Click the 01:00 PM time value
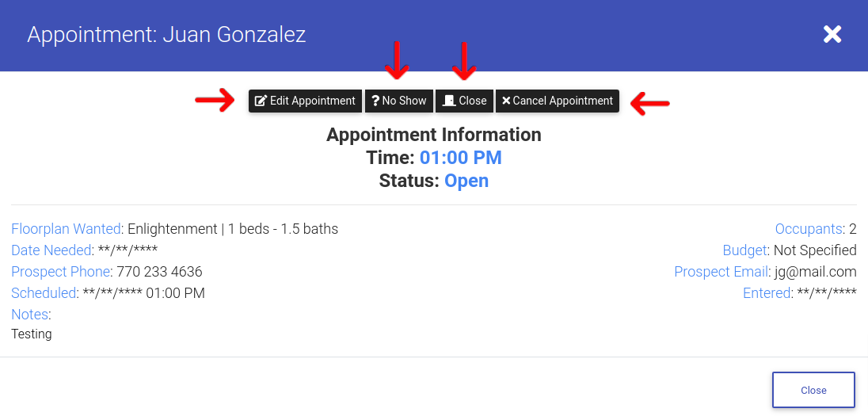This screenshot has height=420, width=868. (461, 158)
